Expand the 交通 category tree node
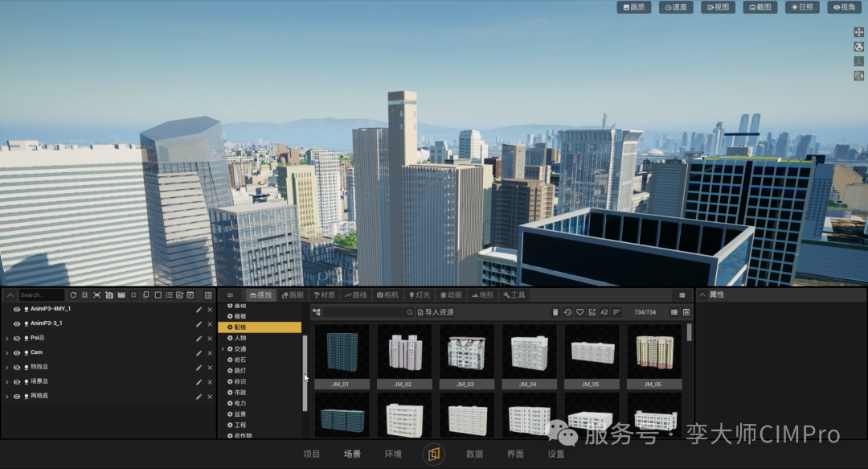Screen dimensions: 868x469 tap(223, 348)
